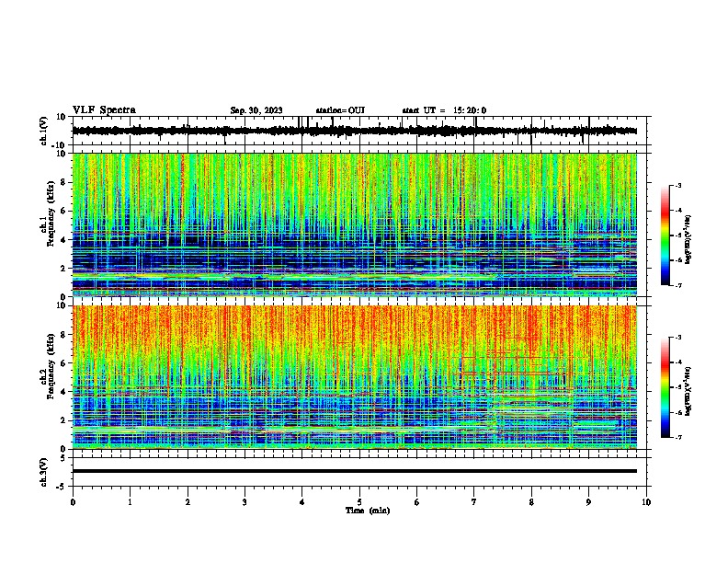
Task: Click the ch.3 flat black trace
Action: point(355,471)
